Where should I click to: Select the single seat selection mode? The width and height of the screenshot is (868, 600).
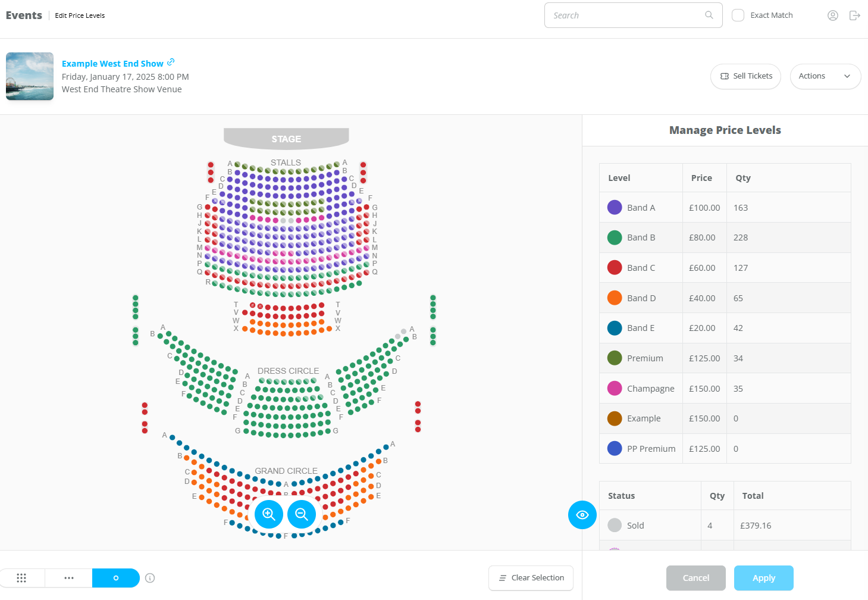(x=116, y=578)
